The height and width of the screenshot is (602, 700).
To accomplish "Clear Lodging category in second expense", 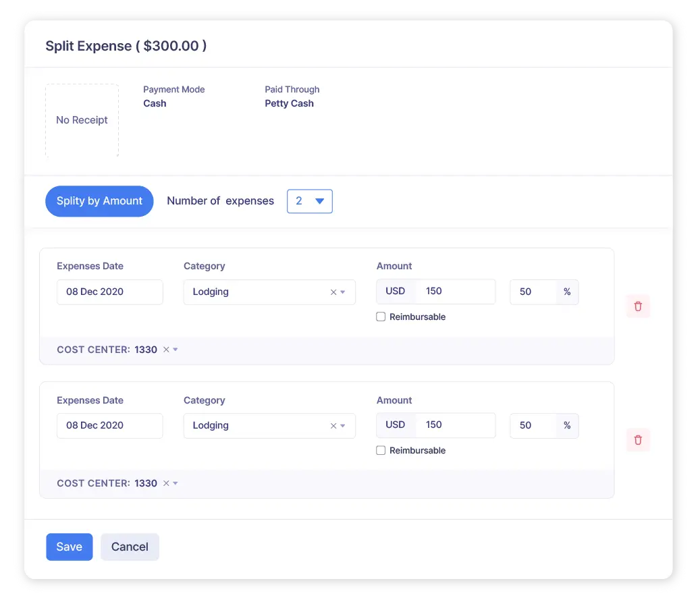I will [x=333, y=426].
